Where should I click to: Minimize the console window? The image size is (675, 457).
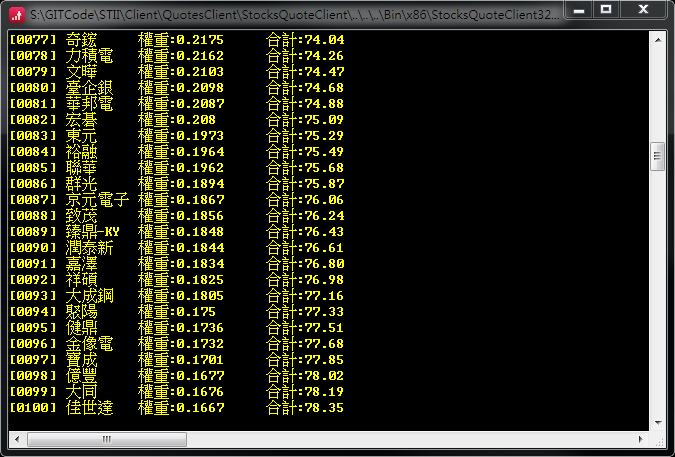coord(579,10)
